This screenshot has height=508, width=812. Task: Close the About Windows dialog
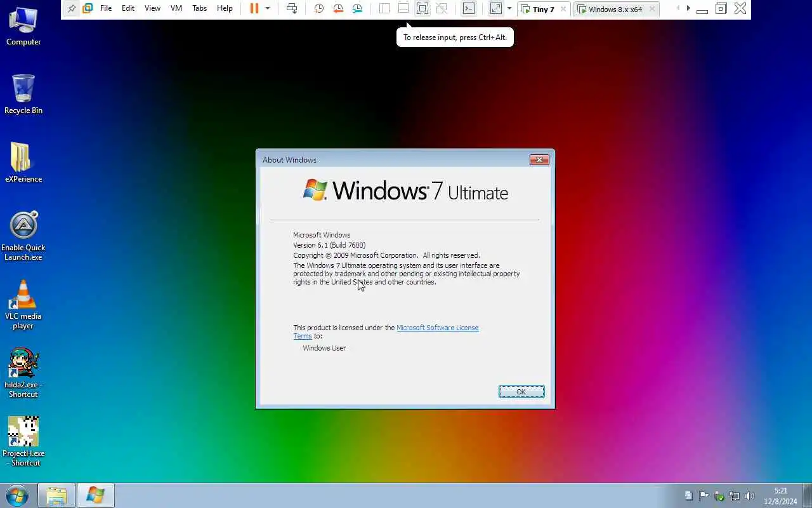(x=539, y=159)
